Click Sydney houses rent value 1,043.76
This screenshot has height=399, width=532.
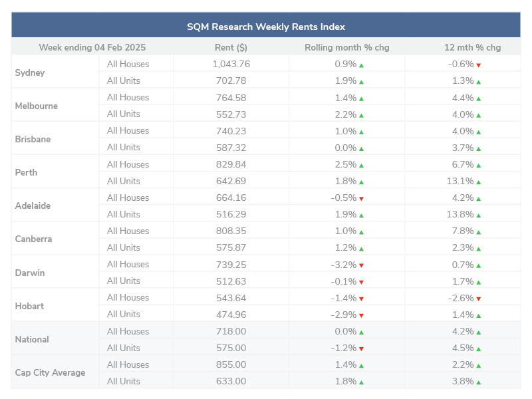[231, 65]
